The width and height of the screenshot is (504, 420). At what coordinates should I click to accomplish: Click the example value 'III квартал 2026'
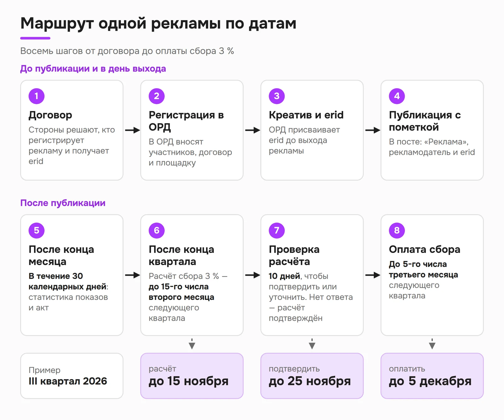tap(68, 381)
